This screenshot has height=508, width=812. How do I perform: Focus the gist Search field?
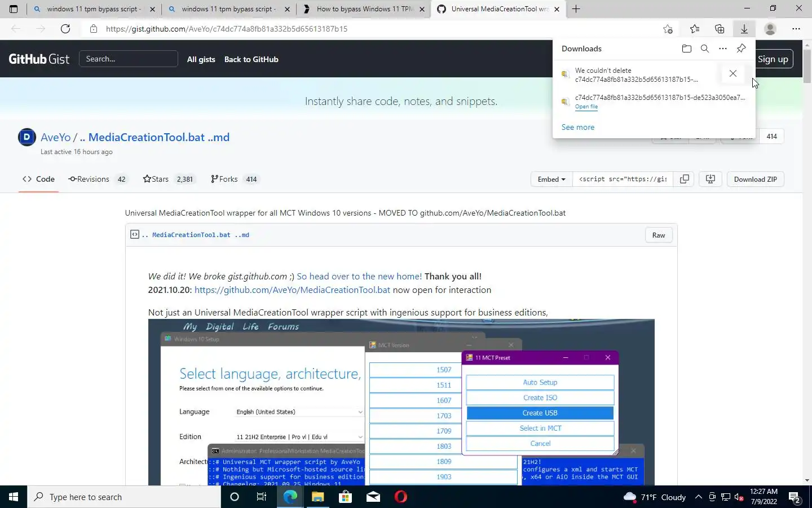point(129,59)
